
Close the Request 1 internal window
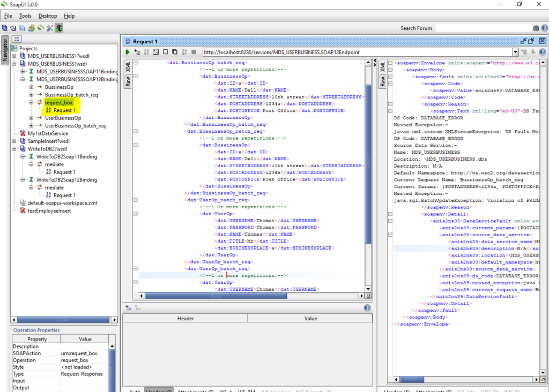click(543, 41)
